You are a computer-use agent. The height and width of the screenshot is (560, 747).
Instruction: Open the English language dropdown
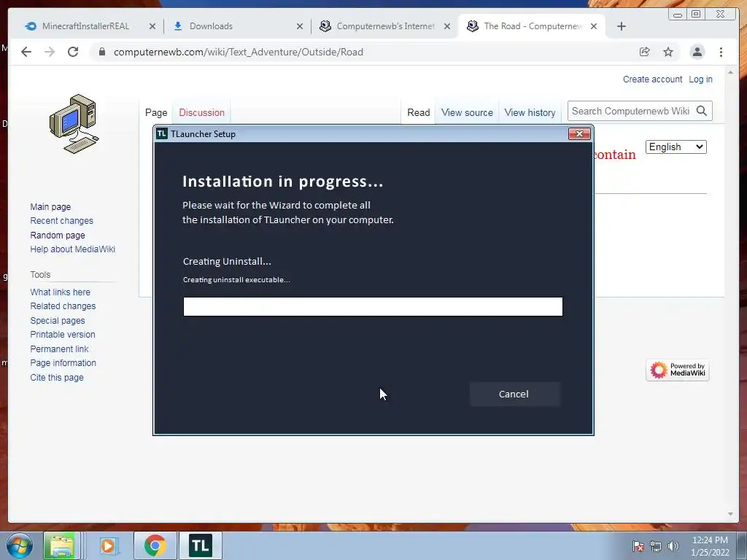tap(676, 147)
